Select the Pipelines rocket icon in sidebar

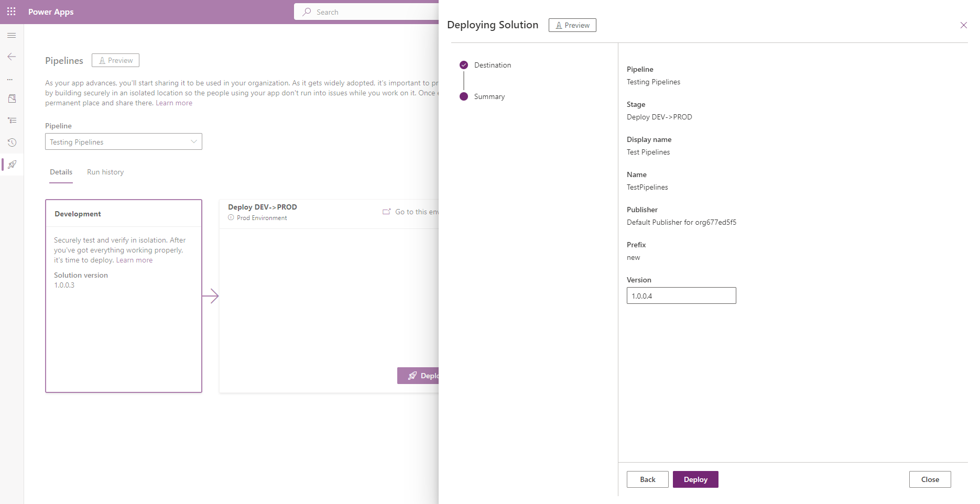pyautogui.click(x=12, y=165)
